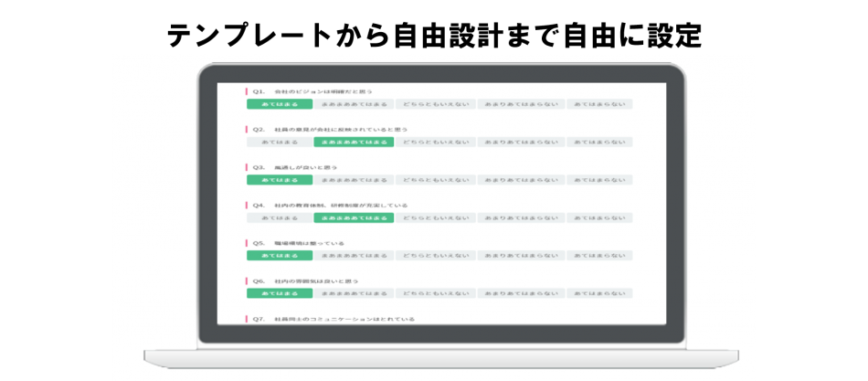Select 'あてはまる' for Q3
The height and width of the screenshot is (381, 868).
pos(279,180)
